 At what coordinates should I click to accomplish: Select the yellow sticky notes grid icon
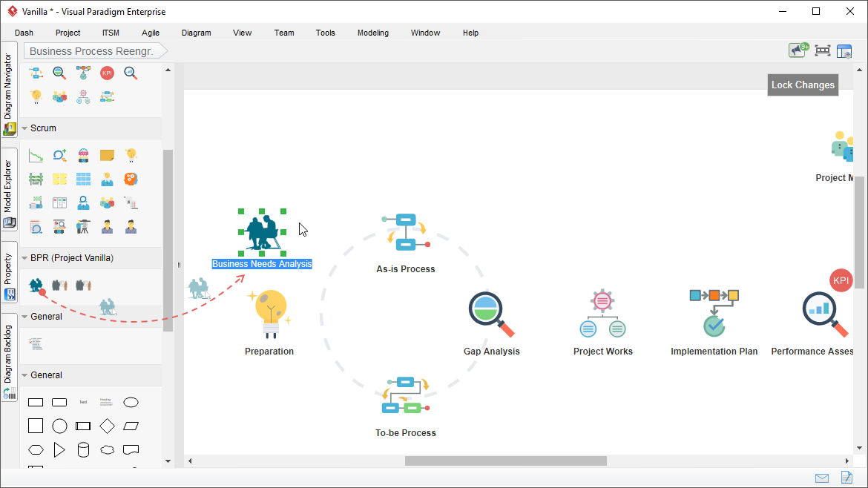(59, 179)
